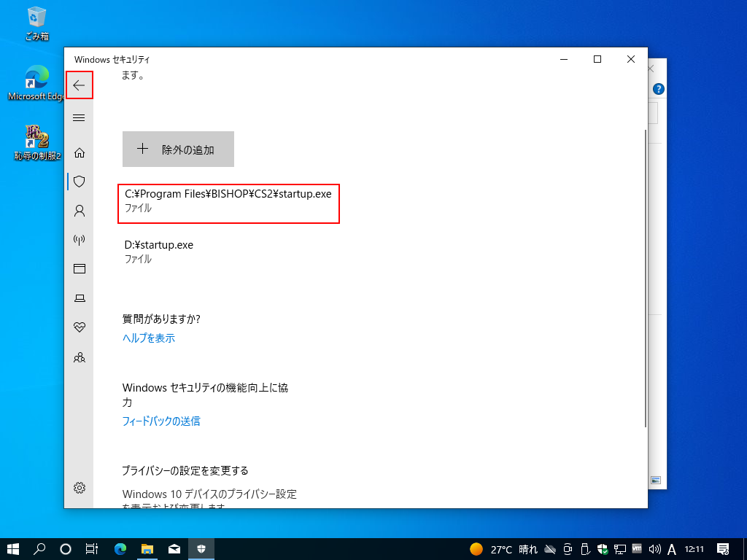The height and width of the screenshot is (560, 747).
Task: Open Task View on the taskbar
Action: 92,549
